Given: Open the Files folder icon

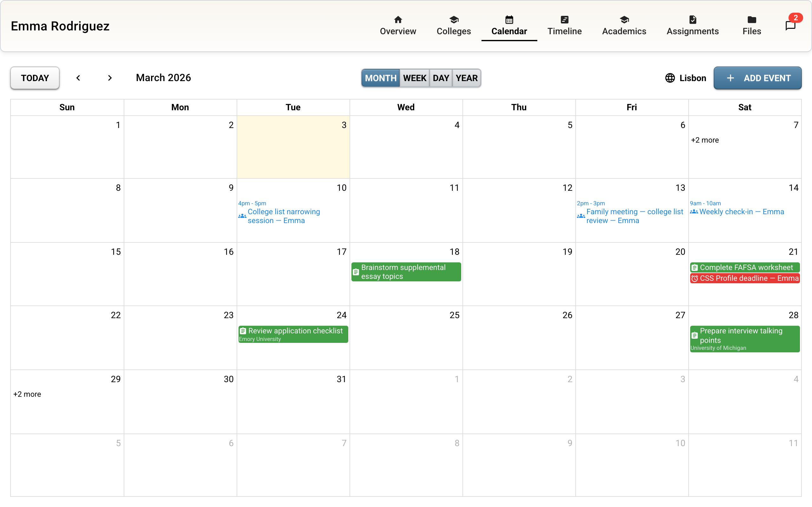Looking at the screenshot, I should [x=752, y=20].
